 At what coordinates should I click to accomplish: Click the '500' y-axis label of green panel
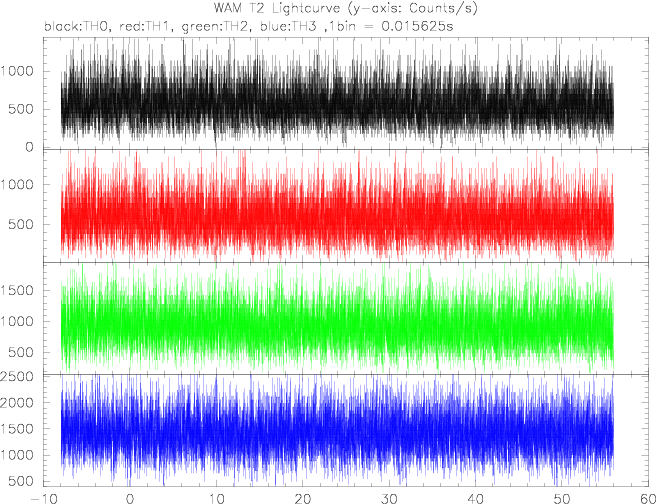tap(22, 353)
